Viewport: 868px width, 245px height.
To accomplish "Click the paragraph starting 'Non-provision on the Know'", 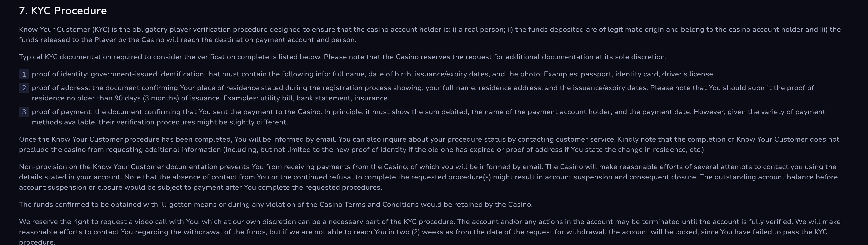I will click(x=428, y=177).
